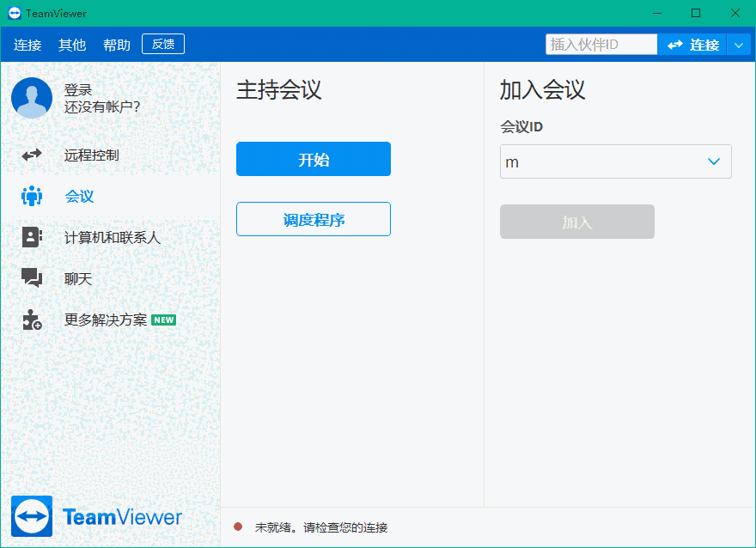Open 计算机和联系人 panel
This screenshot has height=548, width=756.
110,238
